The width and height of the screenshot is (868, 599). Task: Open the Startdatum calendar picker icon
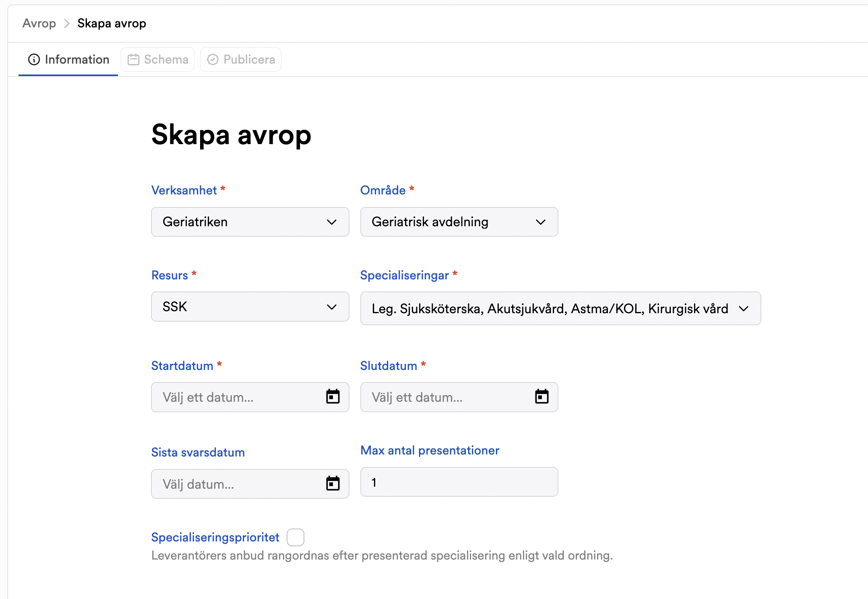tap(333, 397)
